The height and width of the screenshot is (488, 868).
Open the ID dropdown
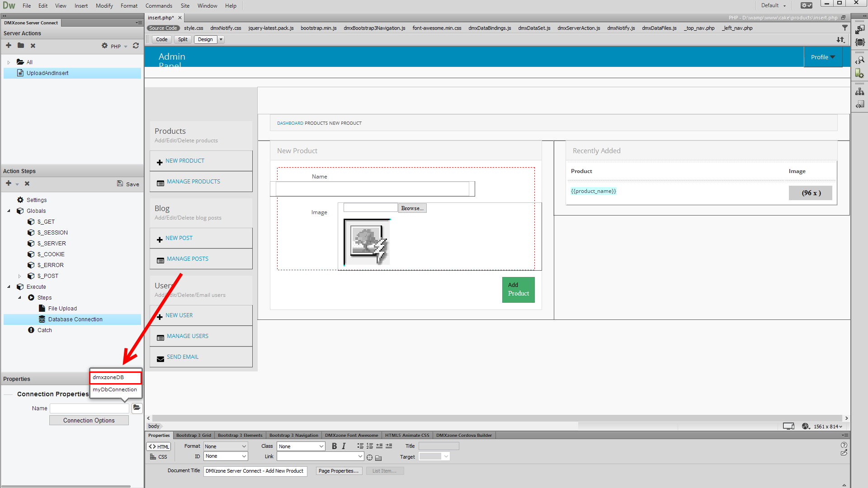(x=226, y=456)
